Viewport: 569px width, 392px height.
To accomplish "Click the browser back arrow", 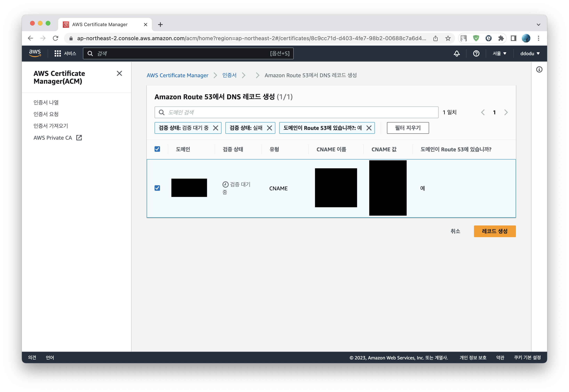I will click(30, 38).
